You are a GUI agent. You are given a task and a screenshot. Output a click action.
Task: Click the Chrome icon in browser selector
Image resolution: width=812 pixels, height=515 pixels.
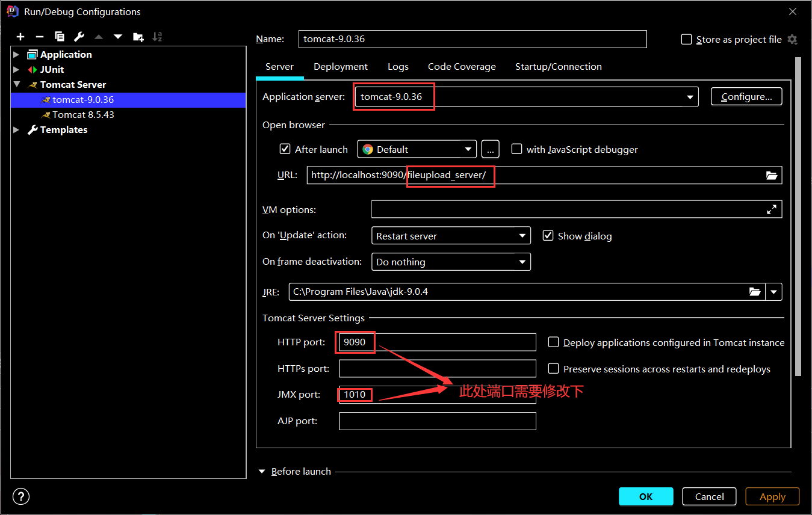coord(368,149)
